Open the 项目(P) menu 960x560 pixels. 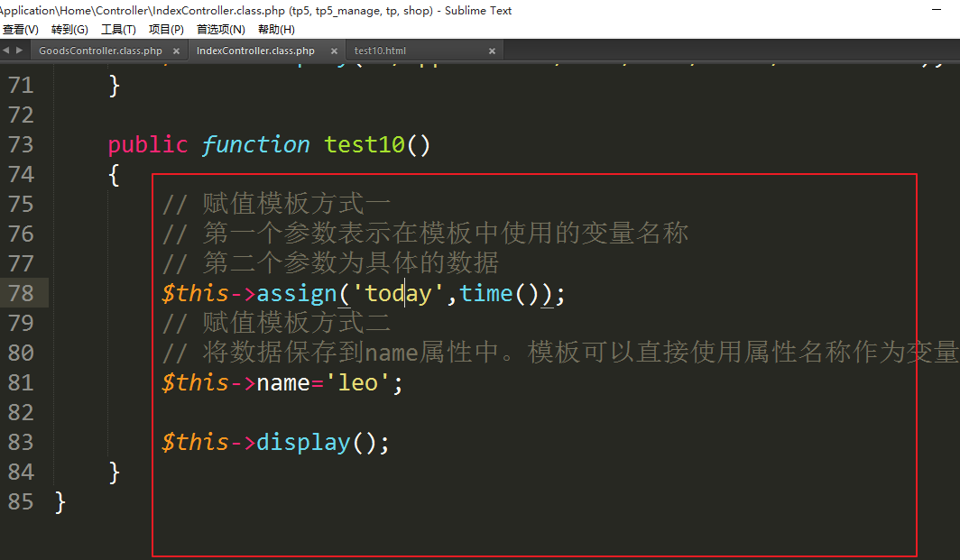coord(166,30)
